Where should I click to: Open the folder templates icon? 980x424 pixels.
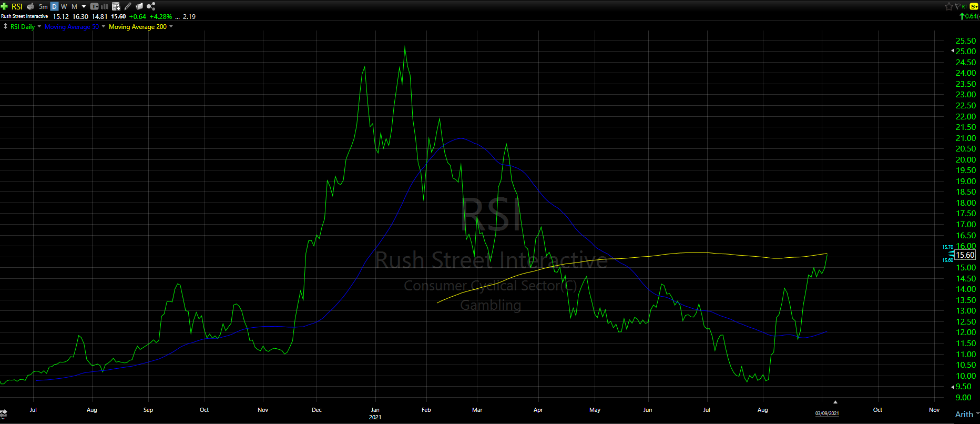(x=139, y=6)
